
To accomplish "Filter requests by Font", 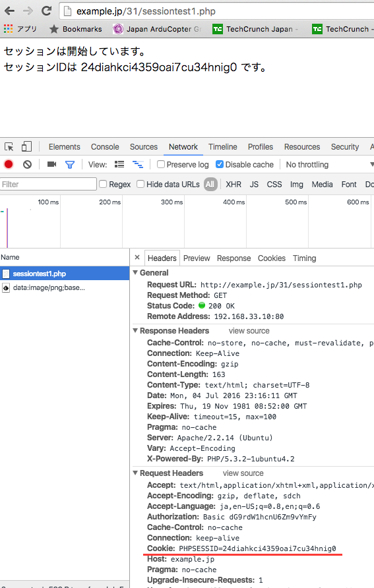I will [349, 184].
